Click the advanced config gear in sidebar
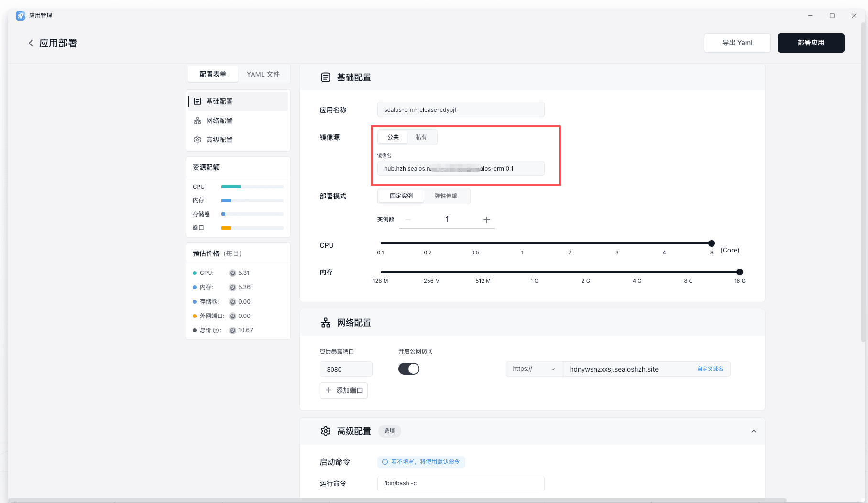868x503 pixels. [198, 140]
